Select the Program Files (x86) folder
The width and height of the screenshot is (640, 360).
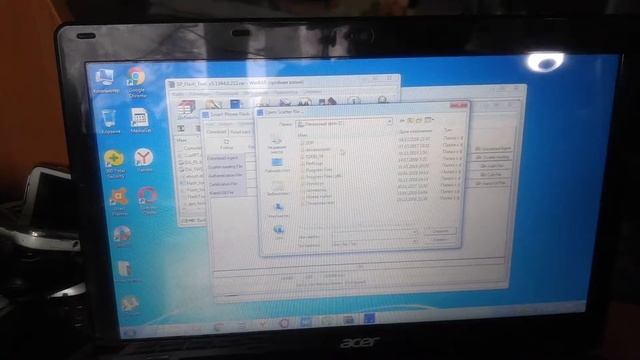[321, 176]
